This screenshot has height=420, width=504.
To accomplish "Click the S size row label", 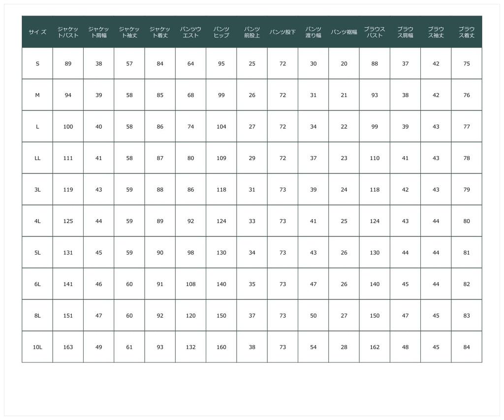I will (x=37, y=64).
